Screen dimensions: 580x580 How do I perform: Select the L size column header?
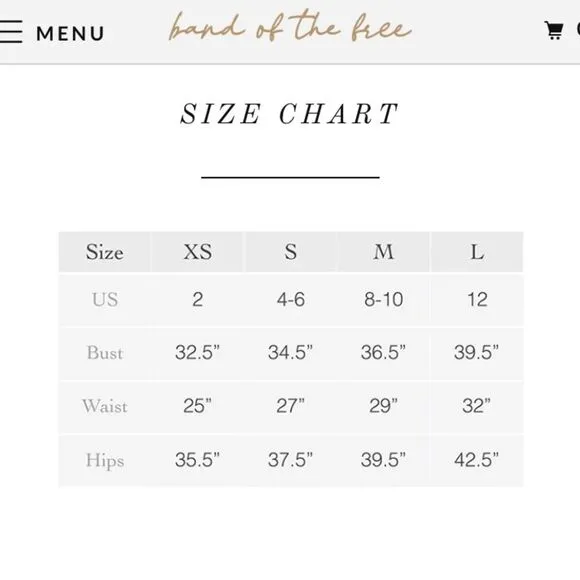pyautogui.click(x=477, y=252)
